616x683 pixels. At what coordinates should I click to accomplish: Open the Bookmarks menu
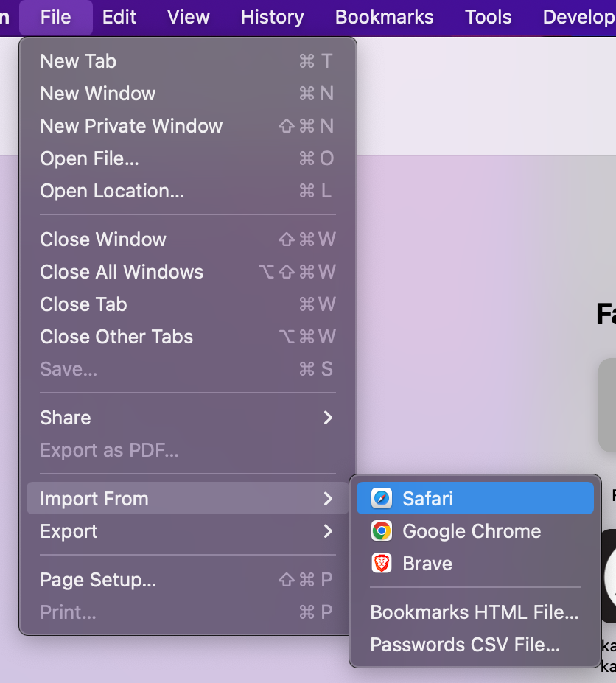[x=384, y=17]
